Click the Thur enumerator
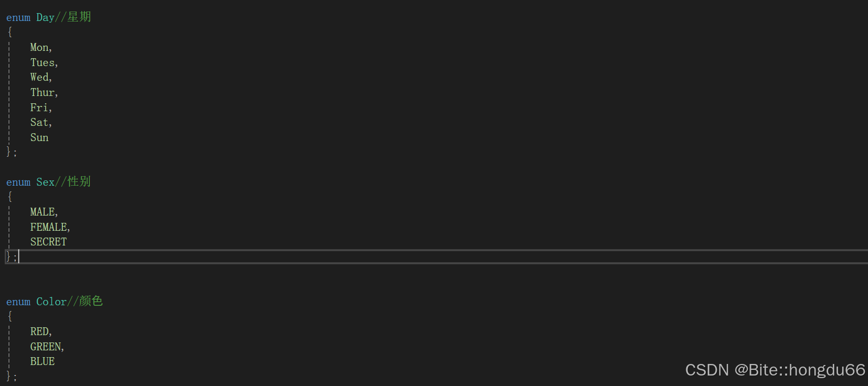This screenshot has width=868, height=386. (43, 93)
